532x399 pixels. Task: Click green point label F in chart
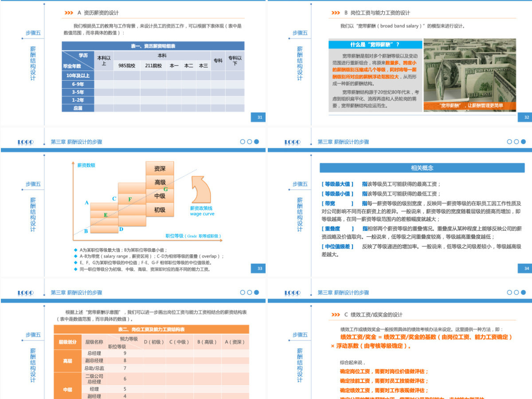tap(130, 199)
